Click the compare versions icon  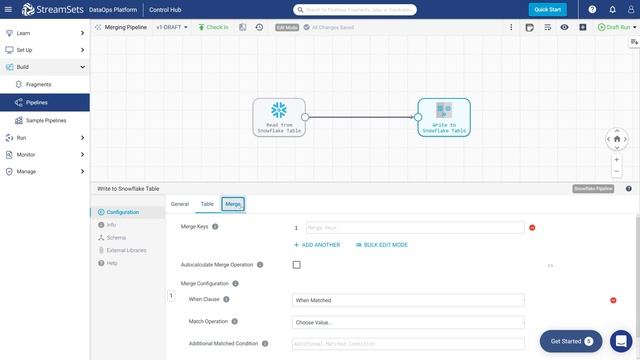(242, 27)
